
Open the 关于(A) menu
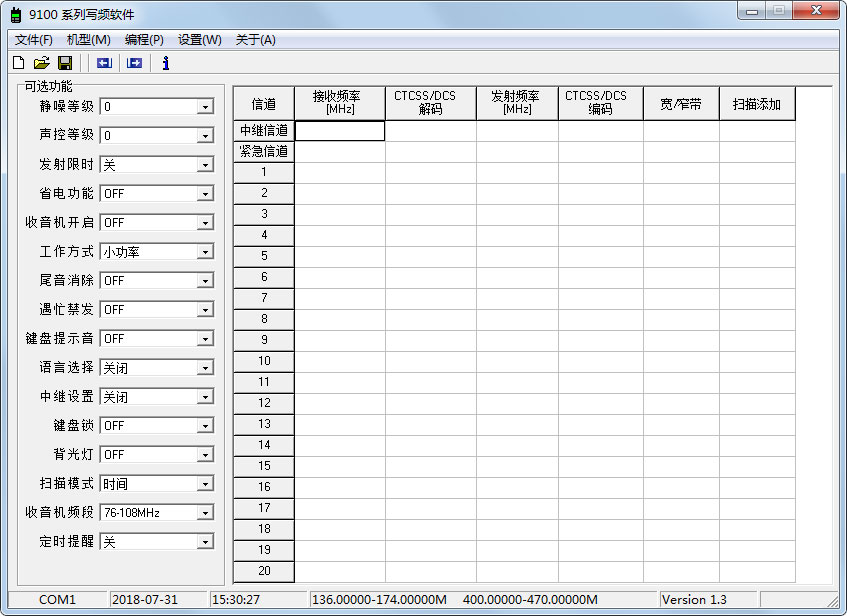[256, 40]
